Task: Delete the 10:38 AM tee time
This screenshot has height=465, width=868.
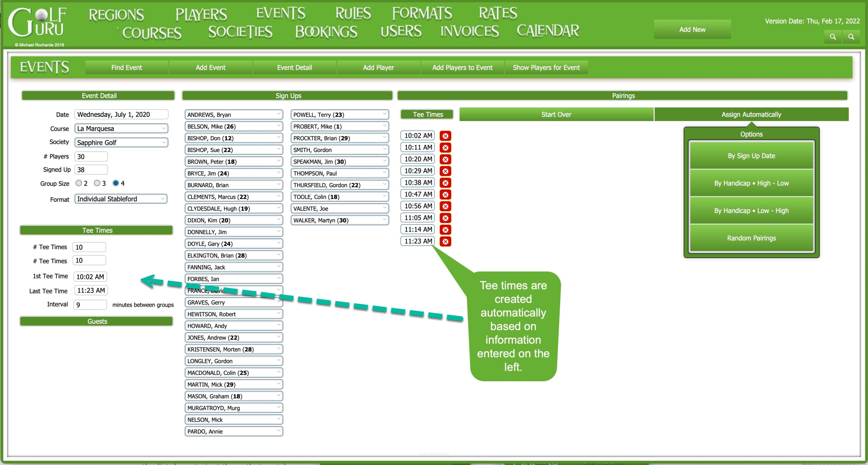Action: (x=445, y=183)
